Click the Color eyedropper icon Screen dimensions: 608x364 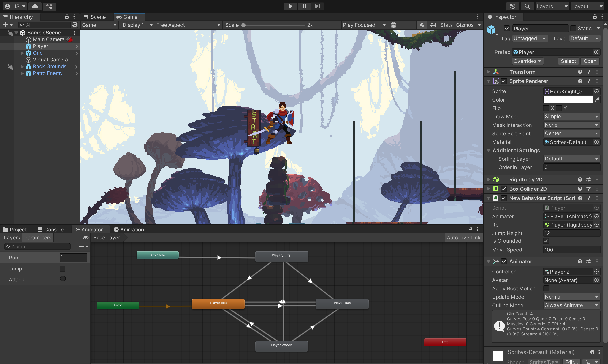coord(597,100)
